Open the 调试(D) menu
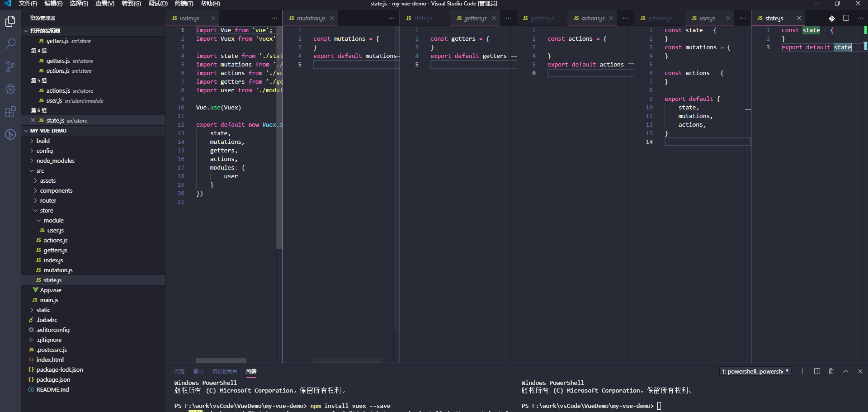This screenshot has height=412, width=868. [x=158, y=4]
